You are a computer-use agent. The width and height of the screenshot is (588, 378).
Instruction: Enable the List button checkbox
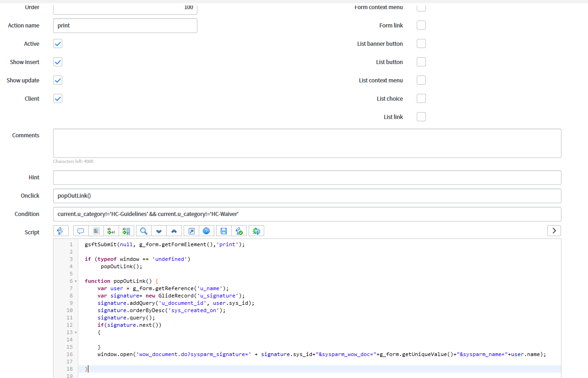(421, 62)
